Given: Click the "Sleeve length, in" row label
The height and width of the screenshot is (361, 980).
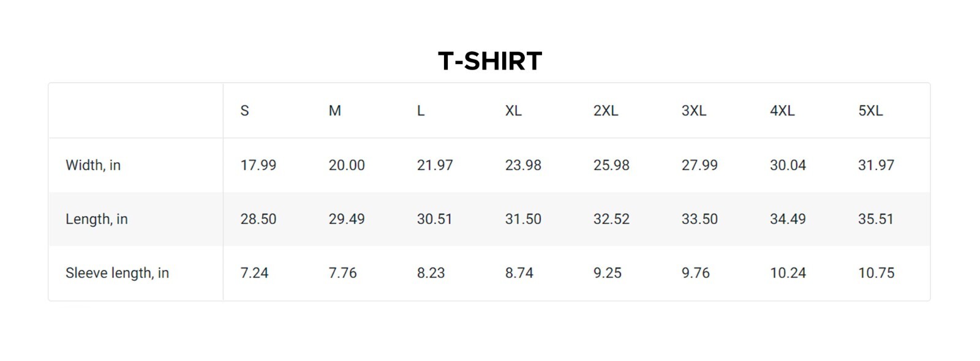Looking at the screenshot, I should 117,273.
